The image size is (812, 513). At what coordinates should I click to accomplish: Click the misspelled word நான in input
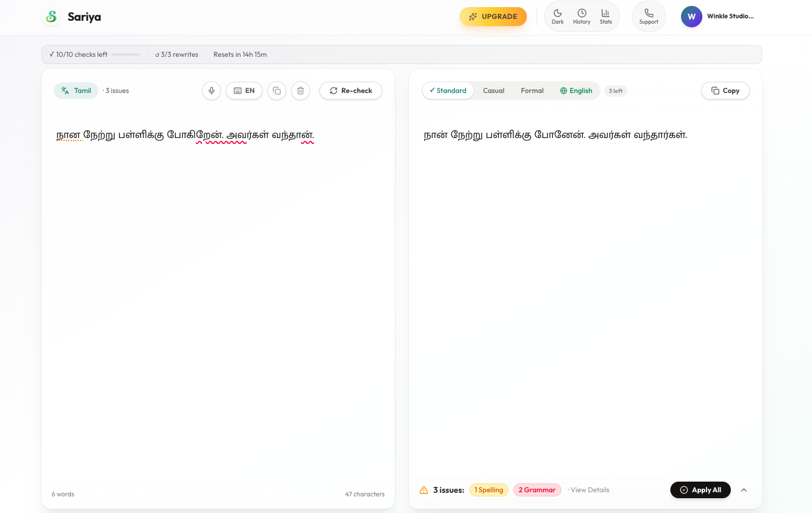pos(69,135)
